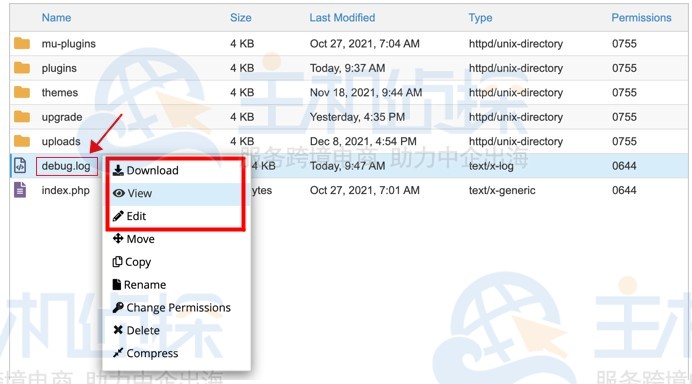Click the 0644 permissions of index.php
This screenshot has height=384, width=692.
point(624,190)
